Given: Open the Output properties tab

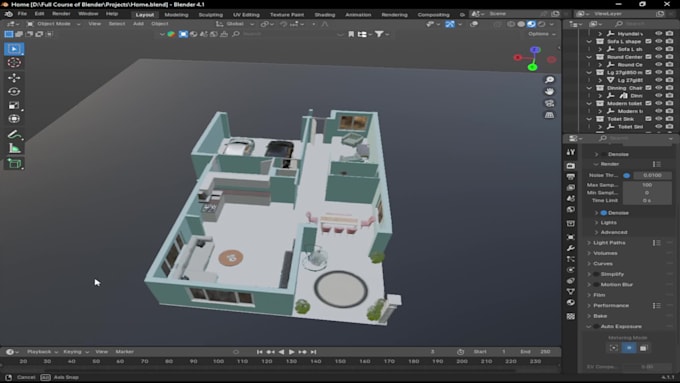Looking at the screenshot, I should pos(571,177).
